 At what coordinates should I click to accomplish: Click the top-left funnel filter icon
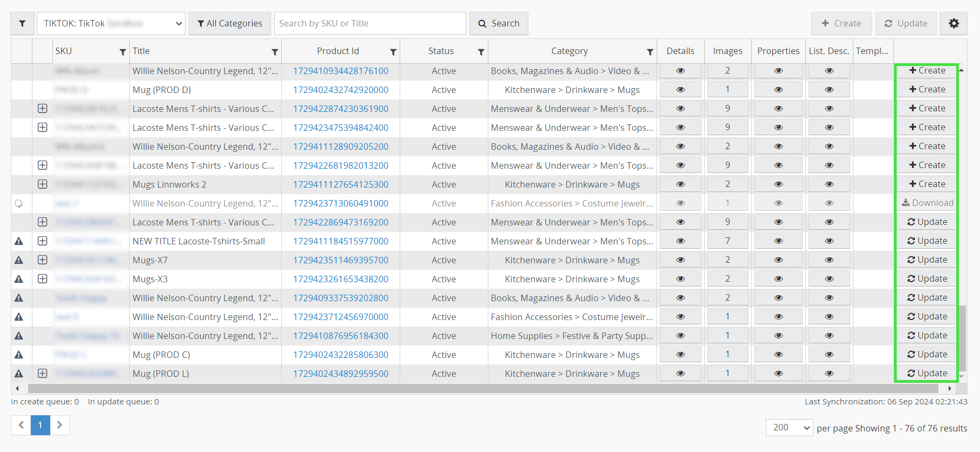pos(22,23)
